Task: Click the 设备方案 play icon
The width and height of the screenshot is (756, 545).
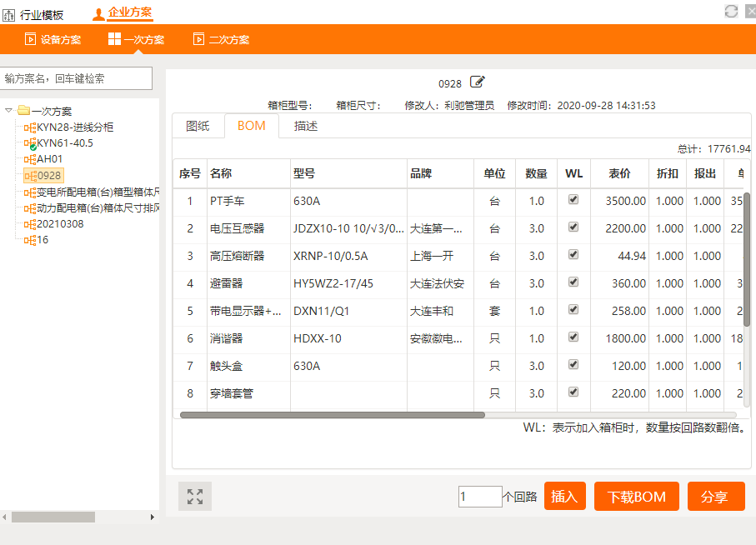Action: click(30, 39)
